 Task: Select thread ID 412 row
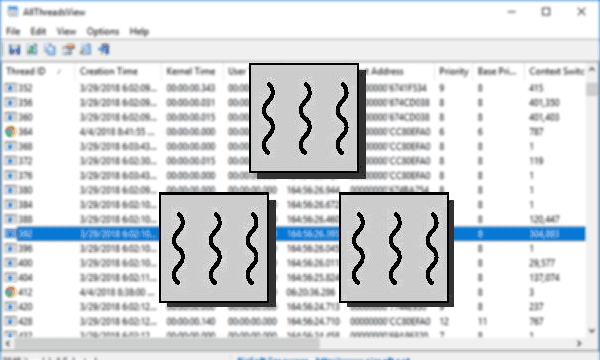point(295,292)
